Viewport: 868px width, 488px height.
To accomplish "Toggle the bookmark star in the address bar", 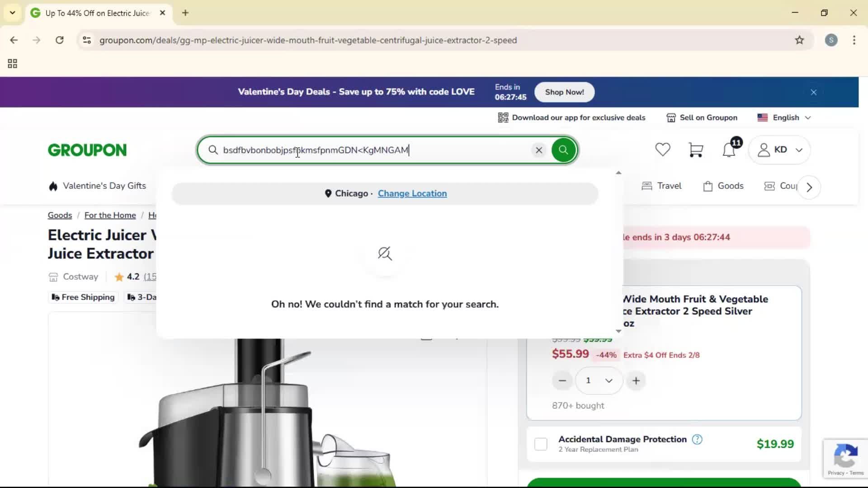I will click(x=799, y=40).
